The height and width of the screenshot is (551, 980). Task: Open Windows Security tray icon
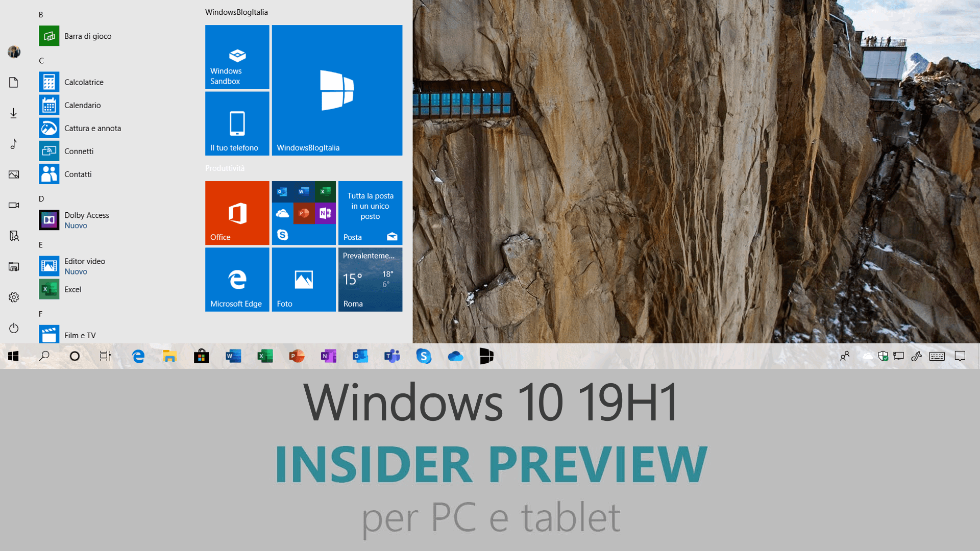point(883,356)
